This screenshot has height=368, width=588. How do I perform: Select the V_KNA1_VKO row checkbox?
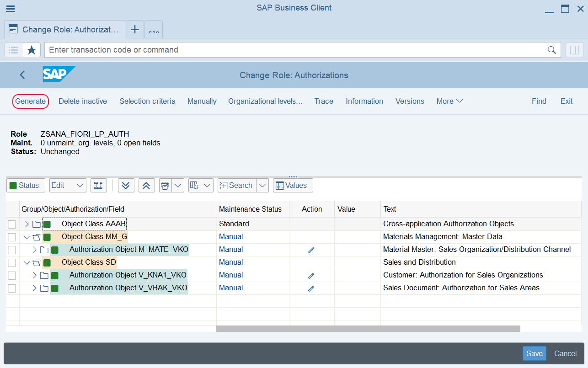click(12, 276)
